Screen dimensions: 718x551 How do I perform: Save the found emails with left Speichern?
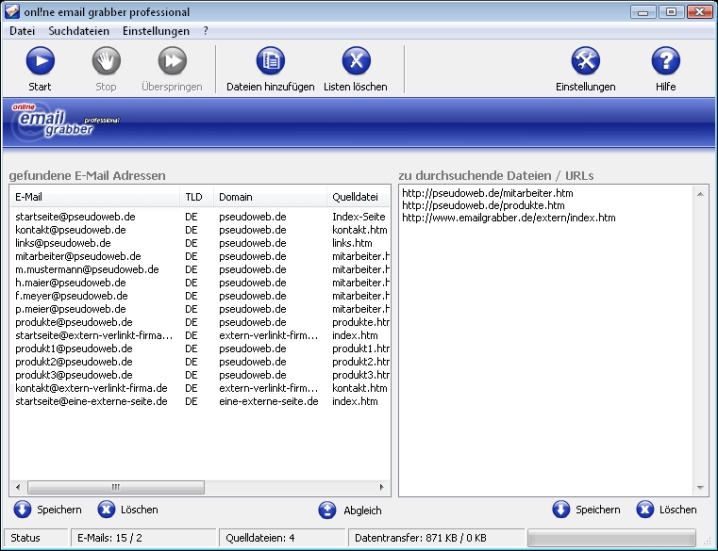23,509
